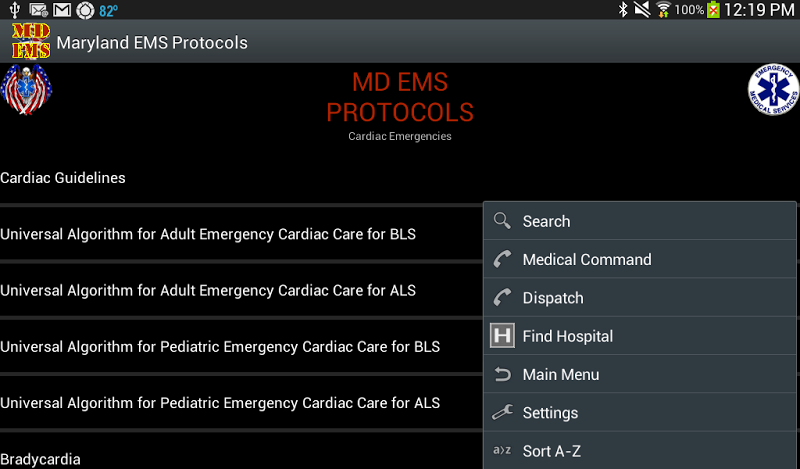Choose Medical Command menu entry

(x=586, y=260)
